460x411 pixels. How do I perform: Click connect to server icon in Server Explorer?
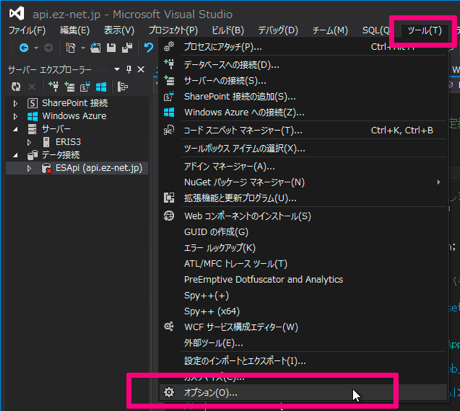tap(69, 87)
